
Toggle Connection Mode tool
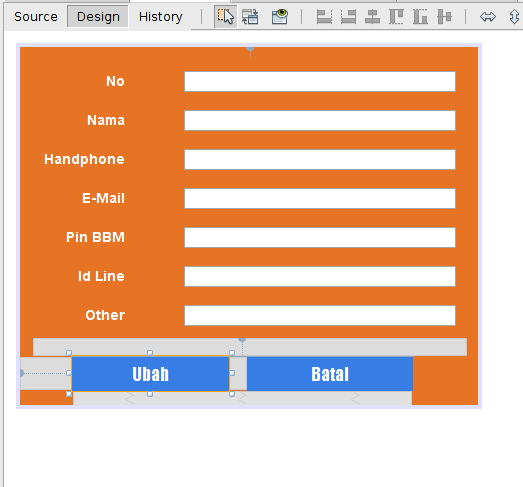tap(250, 17)
